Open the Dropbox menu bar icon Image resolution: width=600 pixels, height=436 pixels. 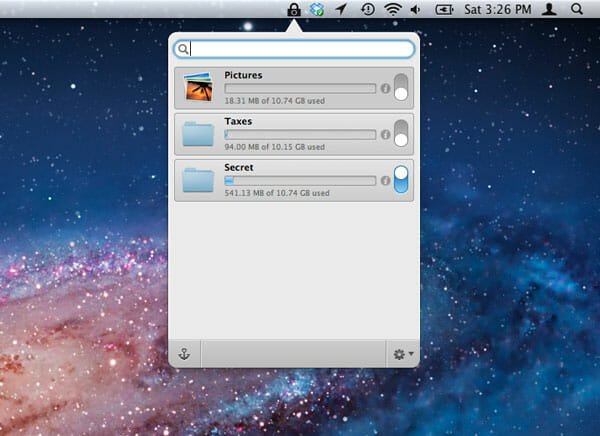(x=318, y=9)
